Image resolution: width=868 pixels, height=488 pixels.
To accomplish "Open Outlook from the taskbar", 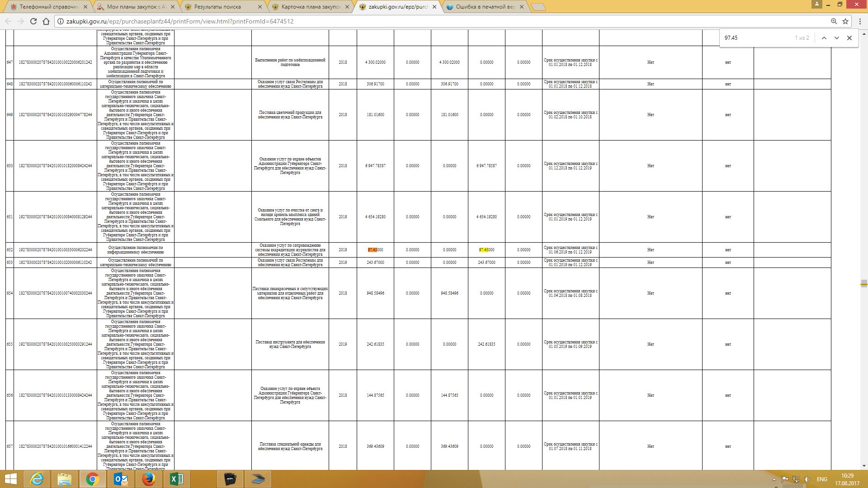I will (120, 479).
